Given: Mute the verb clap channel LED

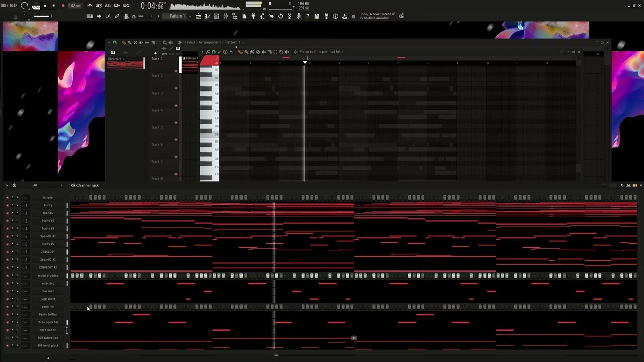Looking at the screenshot, I should pyautogui.click(x=7, y=283).
